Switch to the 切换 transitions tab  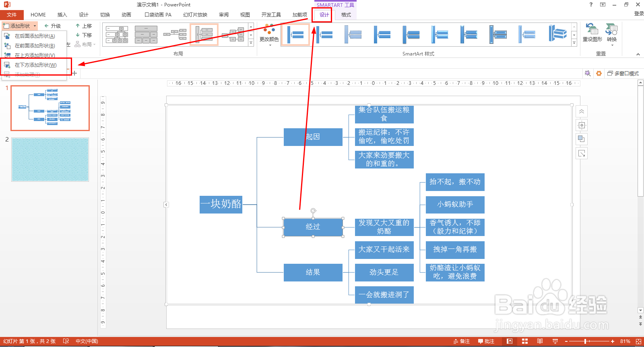[105, 15]
